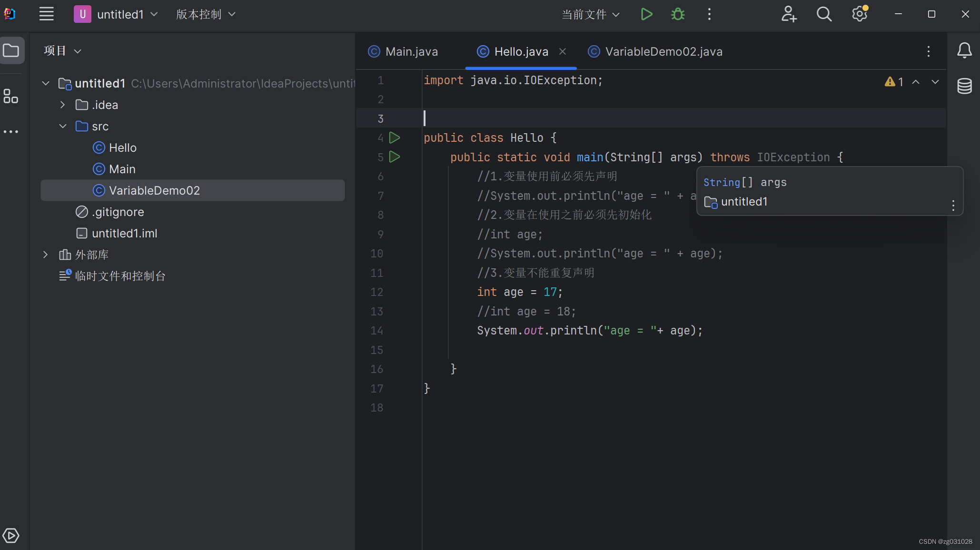The height and width of the screenshot is (550, 980).
Task: Open the Notifications bell panel
Action: point(964,50)
